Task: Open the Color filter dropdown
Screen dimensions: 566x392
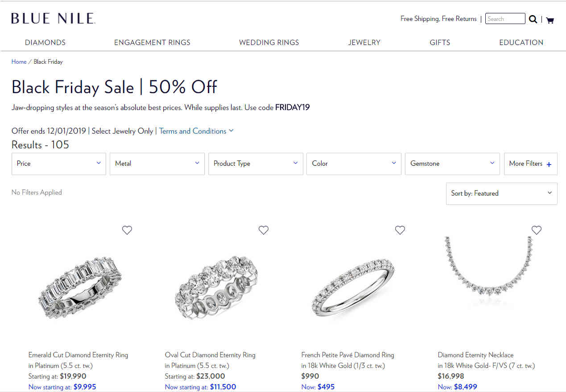Action: point(354,164)
